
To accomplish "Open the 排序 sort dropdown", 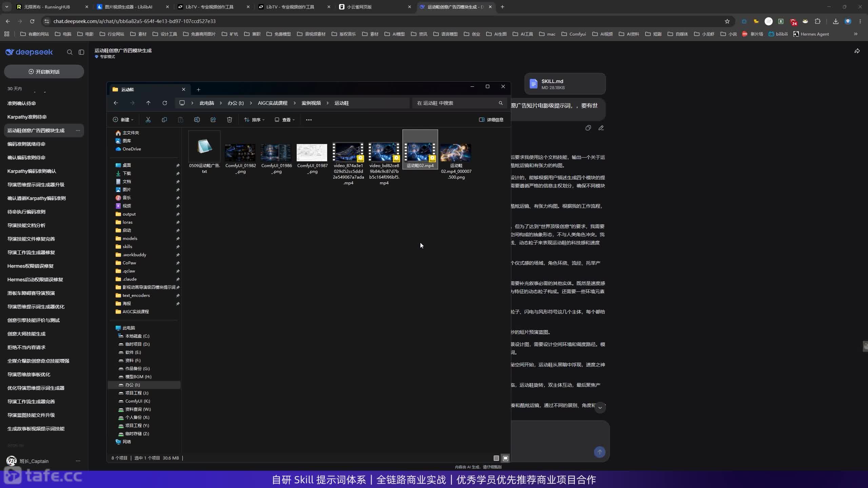I will tap(254, 120).
